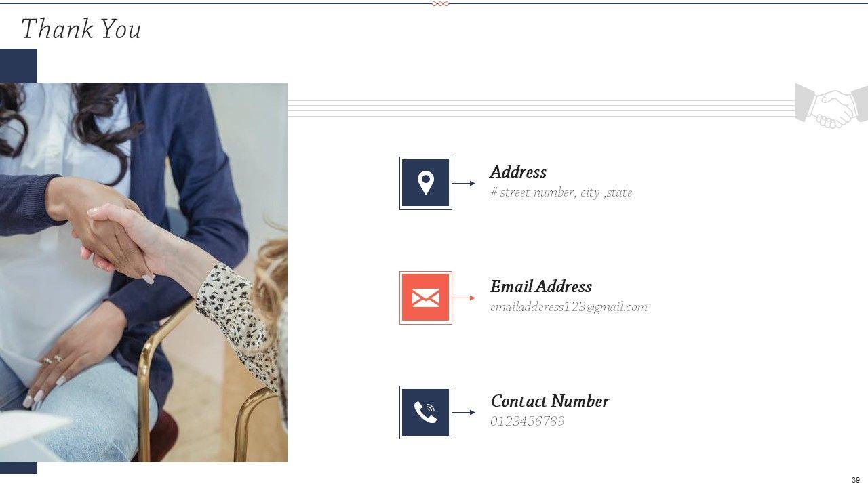Click the orange envelope email icon

(x=426, y=298)
